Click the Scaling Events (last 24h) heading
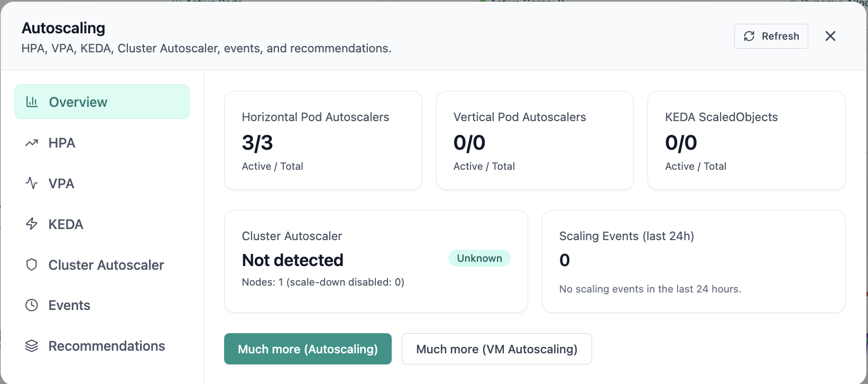This screenshot has width=868, height=384. (x=626, y=236)
